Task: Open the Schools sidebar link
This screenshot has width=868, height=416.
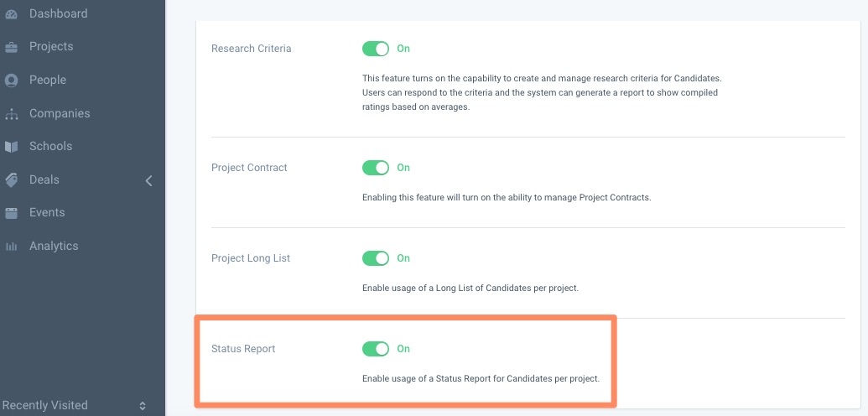Action: pos(51,146)
